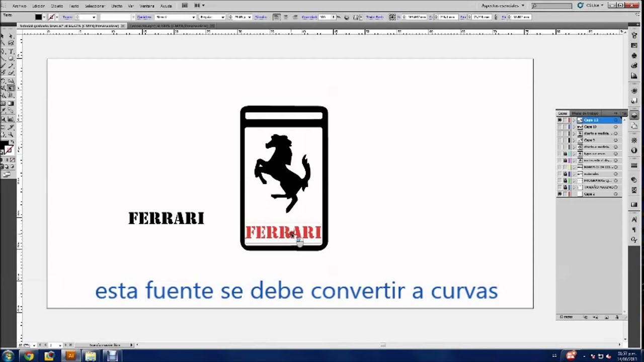Open the Ayuda menu

click(x=166, y=6)
